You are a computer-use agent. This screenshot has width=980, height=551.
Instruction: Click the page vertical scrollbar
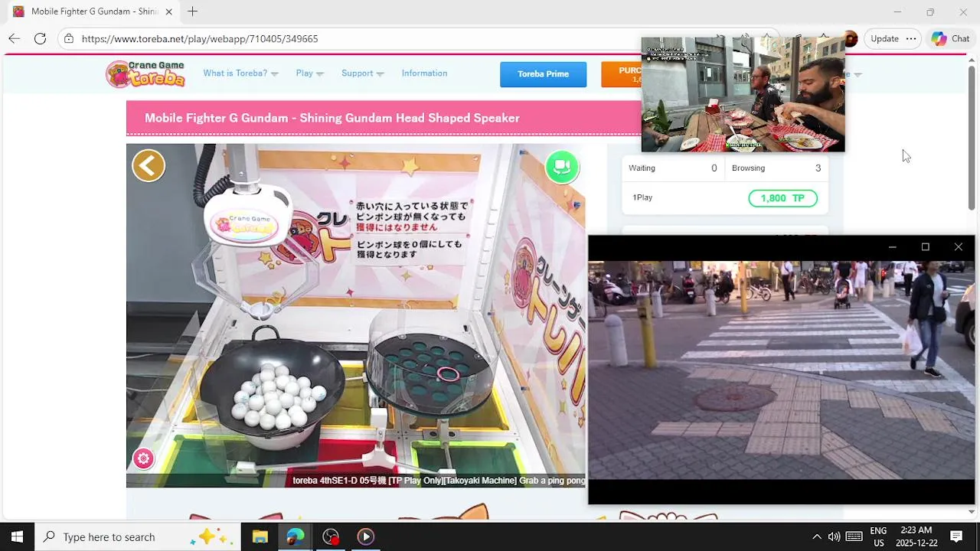tap(972, 138)
